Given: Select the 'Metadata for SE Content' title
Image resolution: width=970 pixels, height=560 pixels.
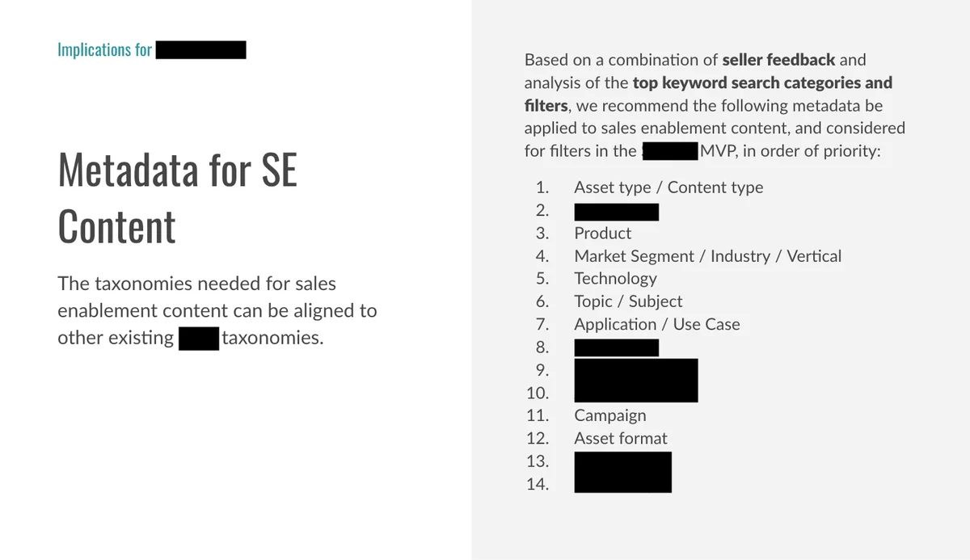Looking at the screenshot, I should tap(178, 198).
